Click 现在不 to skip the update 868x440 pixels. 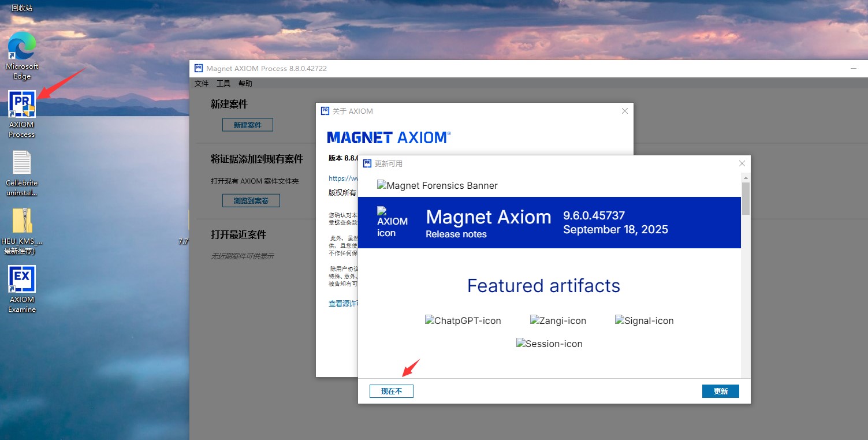[392, 391]
